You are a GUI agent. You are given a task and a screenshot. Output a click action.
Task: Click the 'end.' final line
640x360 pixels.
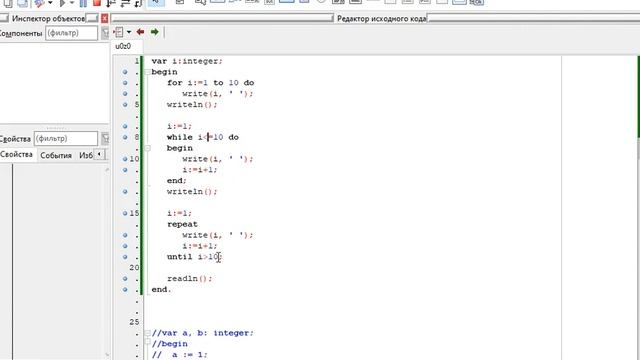point(162,289)
